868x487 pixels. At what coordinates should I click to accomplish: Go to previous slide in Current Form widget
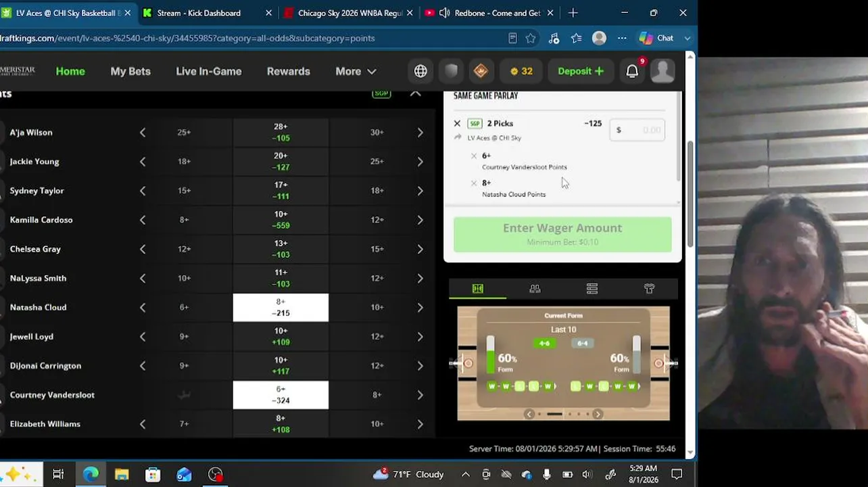point(529,414)
